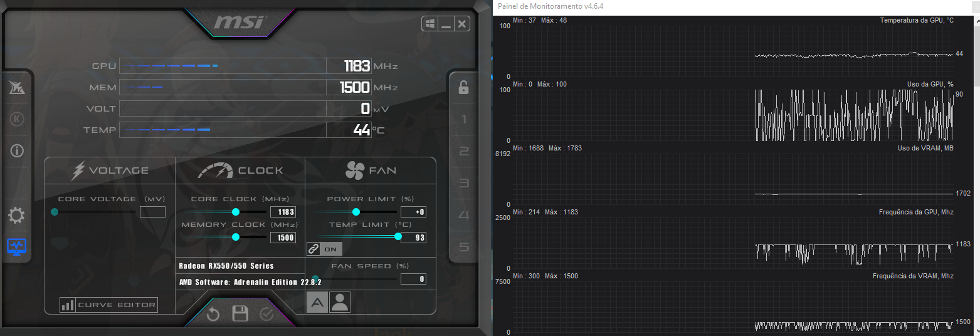Viewport: 980px width, 336px height.
Task: Click the Core Clock value field 1183
Action: tap(283, 212)
